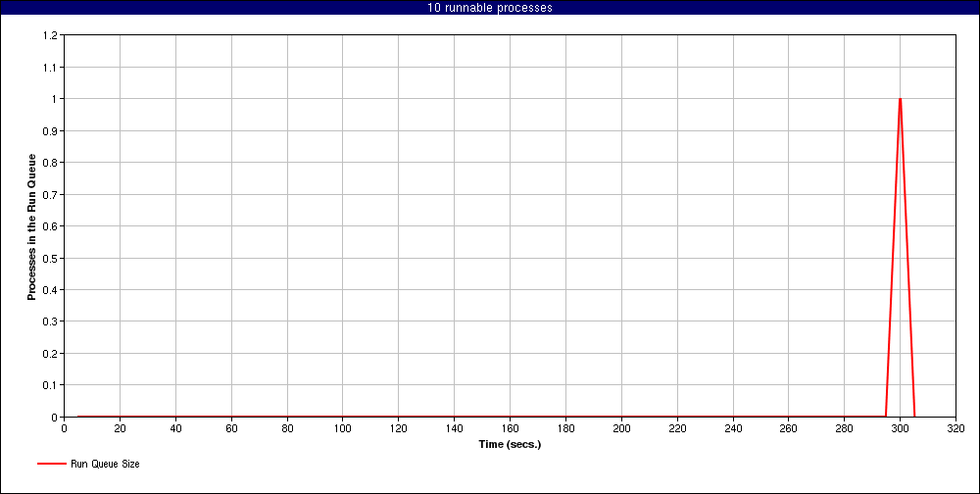Click the x-axis tick label 240

(733, 428)
